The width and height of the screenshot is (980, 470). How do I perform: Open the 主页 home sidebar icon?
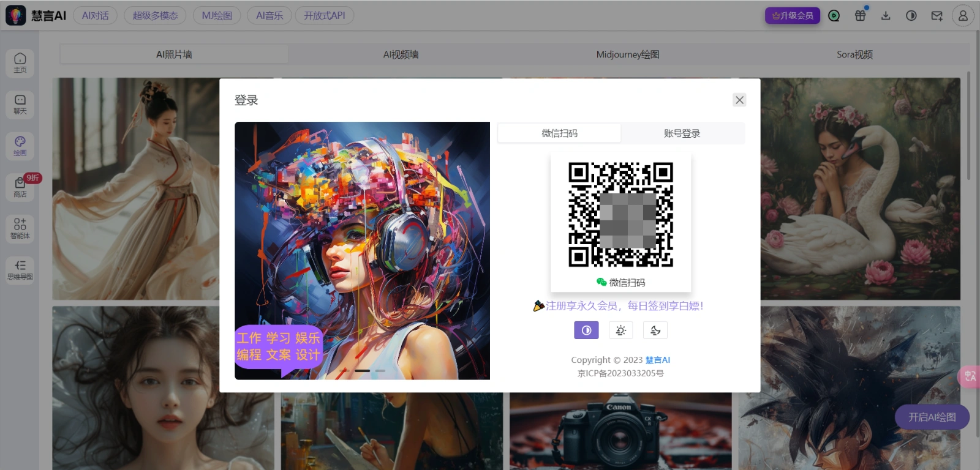coord(20,62)
